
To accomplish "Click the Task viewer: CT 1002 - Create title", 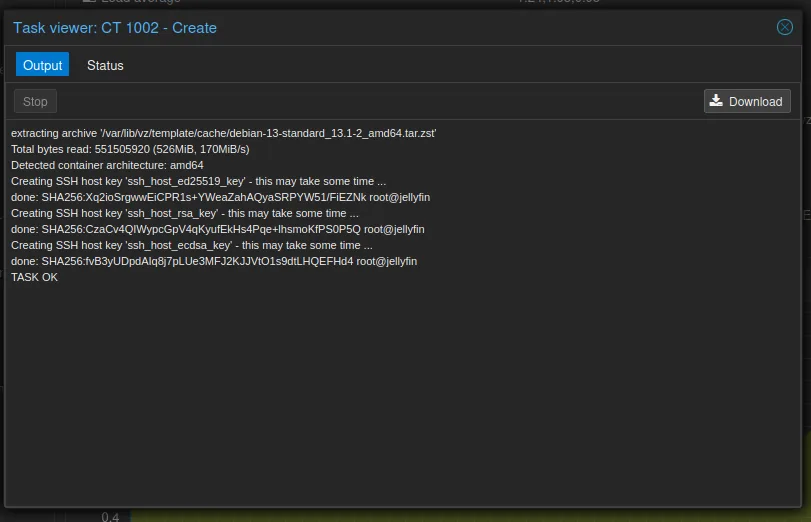I will [x=115, y=28].
